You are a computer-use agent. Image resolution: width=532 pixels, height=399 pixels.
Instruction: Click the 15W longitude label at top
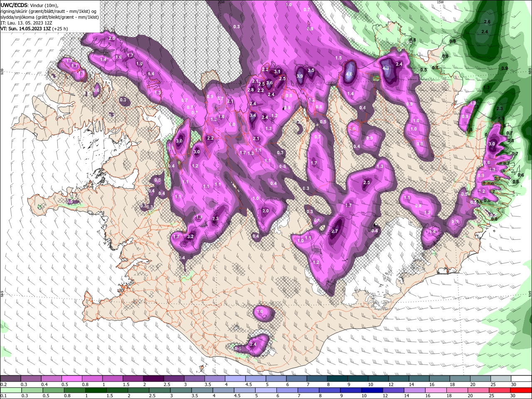click(x=440, y=2)
